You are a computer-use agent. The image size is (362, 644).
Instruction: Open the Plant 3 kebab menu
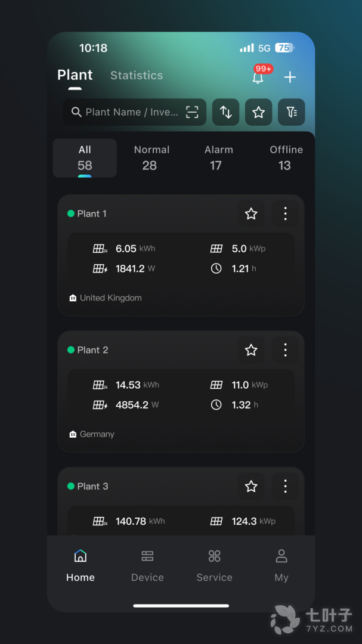tap(285, 487)
